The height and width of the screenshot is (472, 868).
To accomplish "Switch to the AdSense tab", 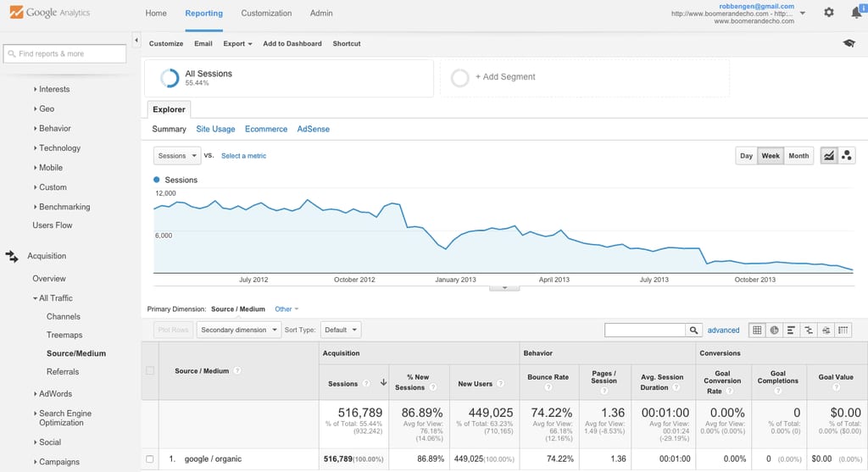I will point(314,129).
